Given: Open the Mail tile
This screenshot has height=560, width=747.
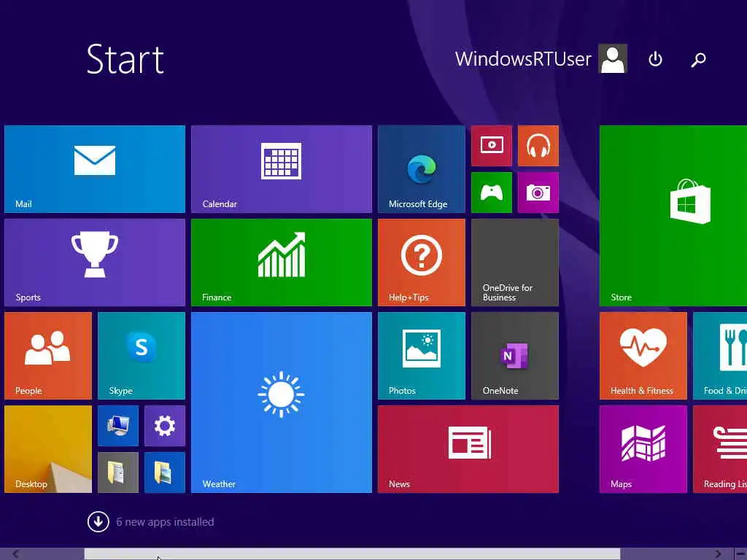Looking at the screenshot, I should (95, 169).
